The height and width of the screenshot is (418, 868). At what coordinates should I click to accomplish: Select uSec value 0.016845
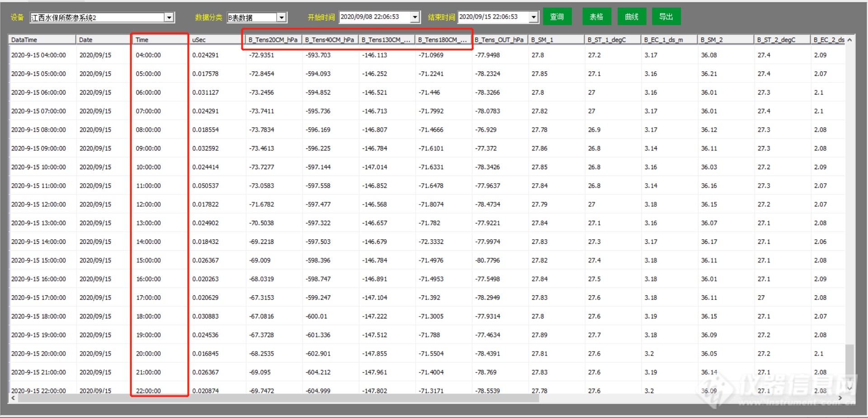(205, 354)
